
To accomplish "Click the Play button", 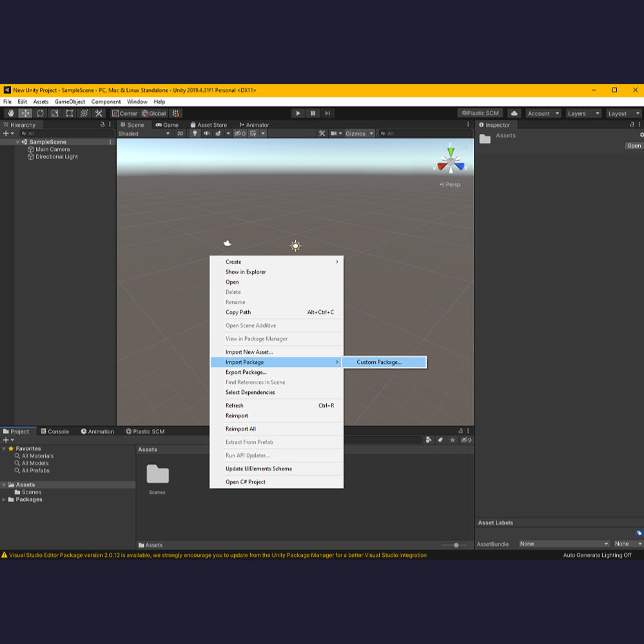I will [298, 113].
